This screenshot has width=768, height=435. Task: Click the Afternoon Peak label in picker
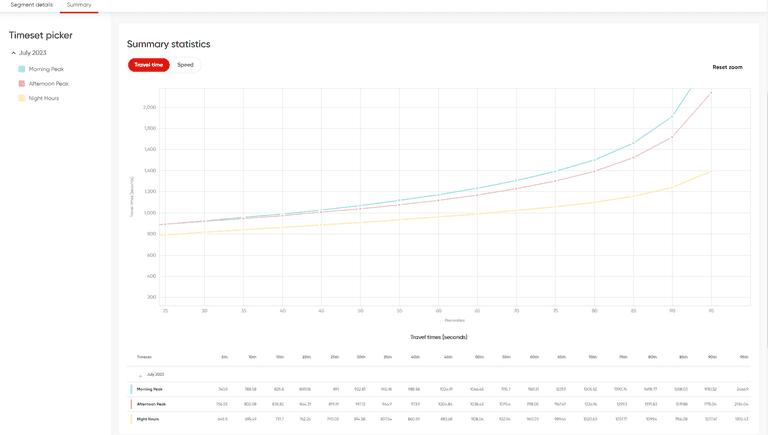(49, 84)
